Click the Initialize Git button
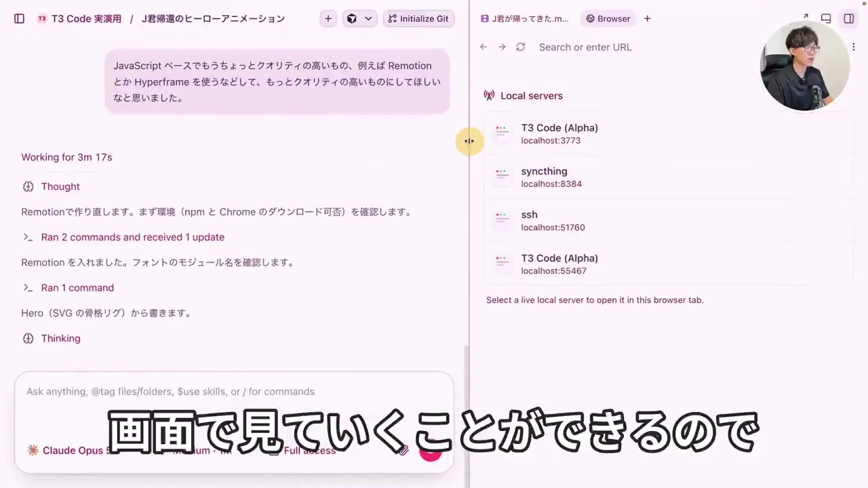 pyautogui.click(x=418, y=19)
